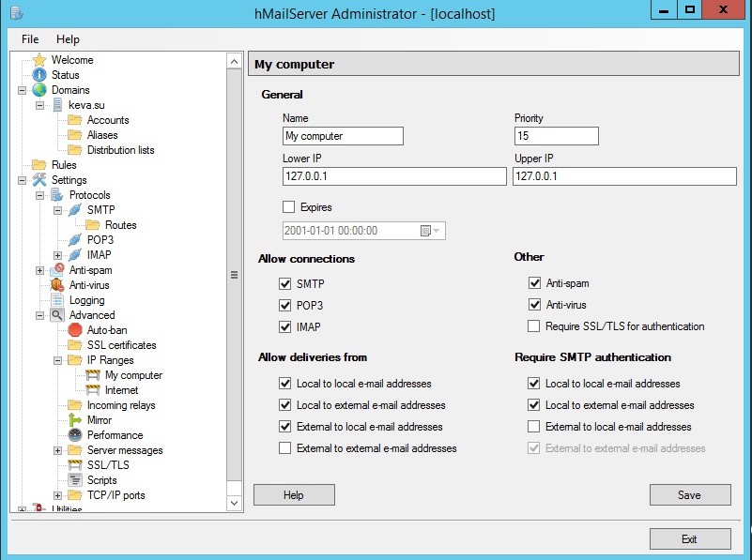The image size is (752, 560).
Task: Uncheck SMTP under Allow connections
Action: coord(284,283)
